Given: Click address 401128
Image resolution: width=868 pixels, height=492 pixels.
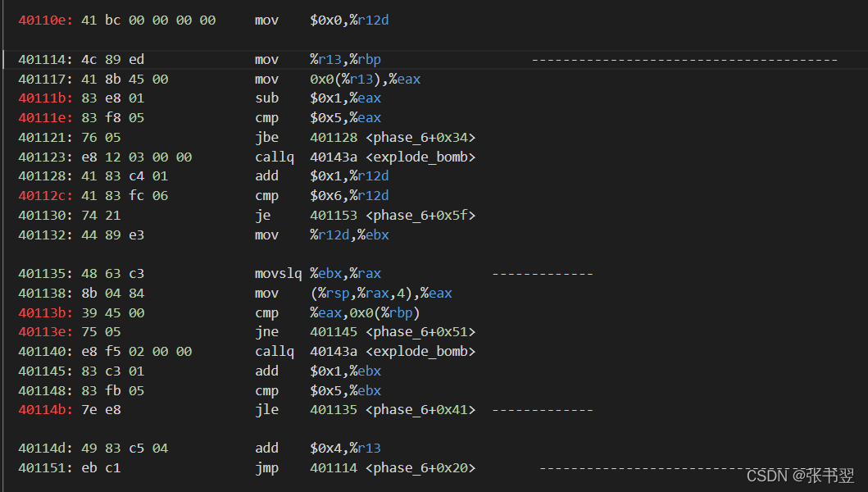Looking at the screenshot, I should [45, 176].
